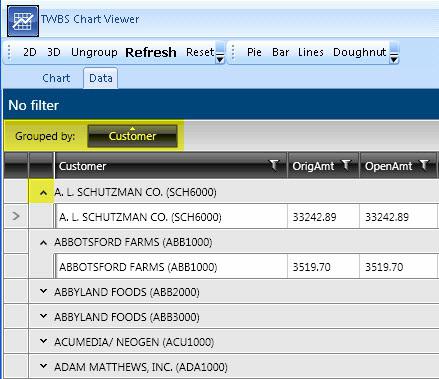
Task: Open filter on Customer column
Action: 274,165
